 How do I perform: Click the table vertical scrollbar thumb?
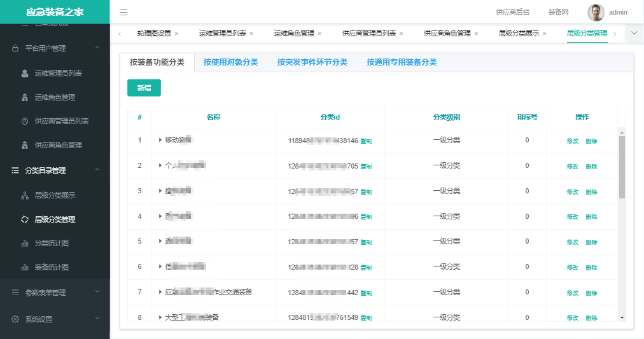point(622,167)
